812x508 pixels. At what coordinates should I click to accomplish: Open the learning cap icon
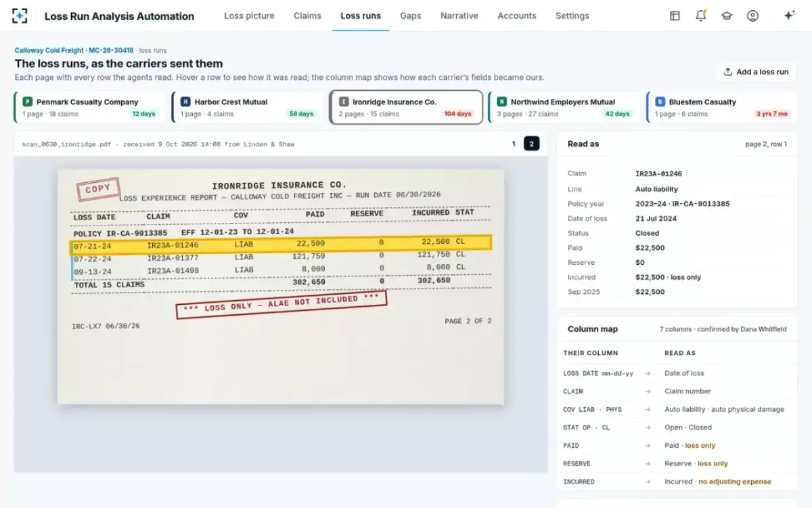pyautogui.click(x=727, y=16)
